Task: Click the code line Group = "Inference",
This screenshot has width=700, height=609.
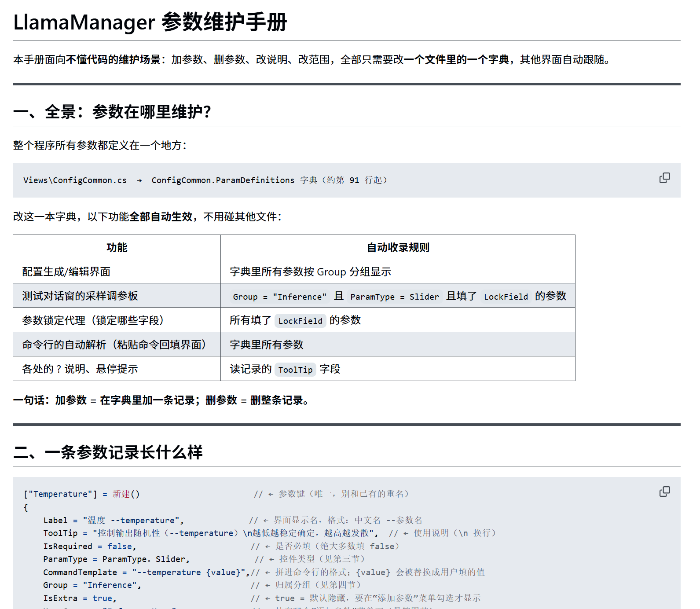Action: pos(92,585)
